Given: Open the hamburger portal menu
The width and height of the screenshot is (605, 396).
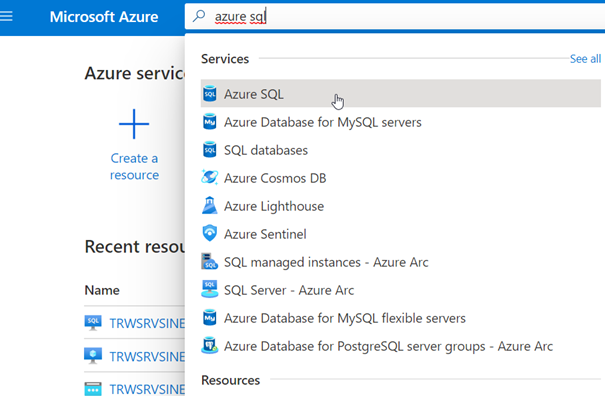Looking at the screenshot, I should pyautogui.click(x=6, y=16).
